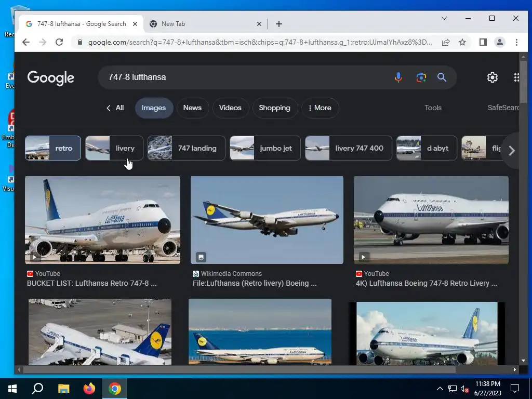
Task: Switch to News results
Action: 192,108
